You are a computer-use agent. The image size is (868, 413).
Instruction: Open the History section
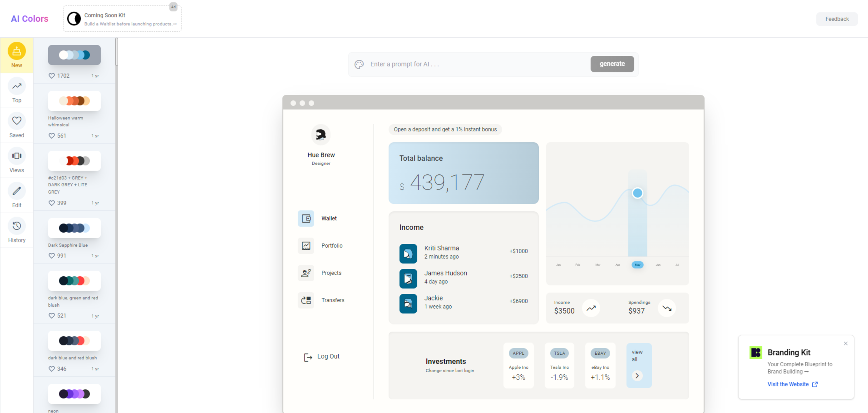17,231
